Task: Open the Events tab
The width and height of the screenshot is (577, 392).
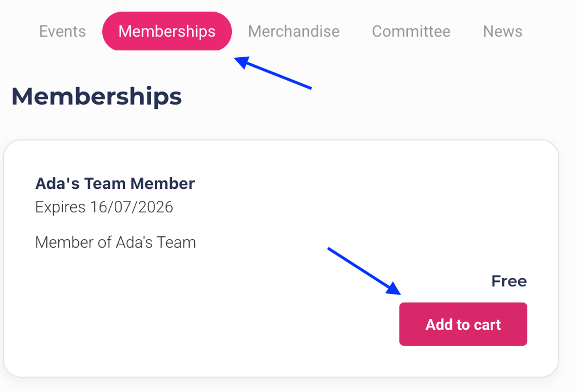Action: (x=62, y=31)
